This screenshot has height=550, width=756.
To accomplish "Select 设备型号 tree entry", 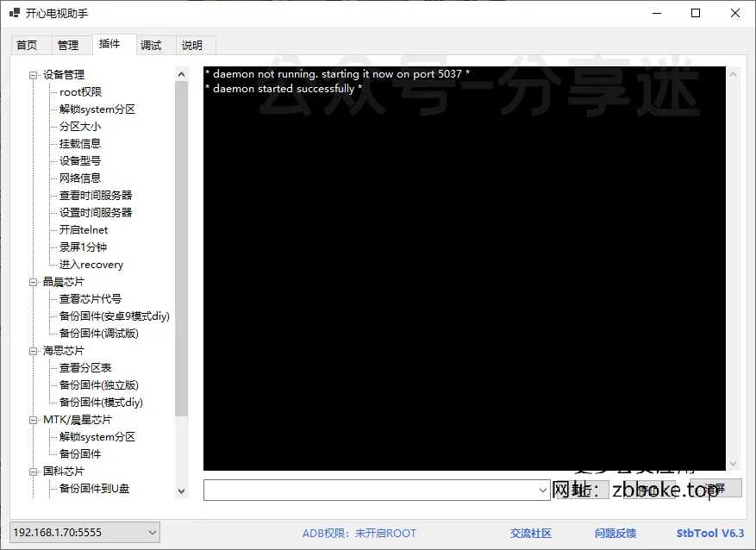I will pos(80,161).
